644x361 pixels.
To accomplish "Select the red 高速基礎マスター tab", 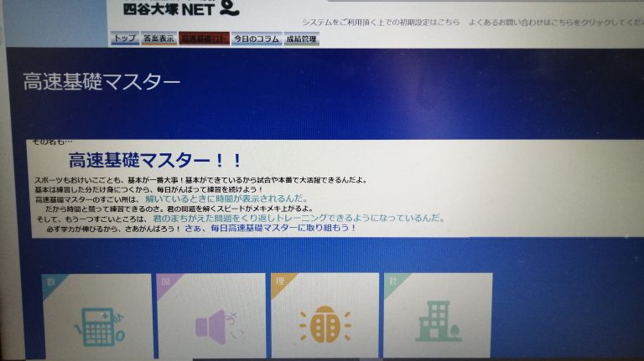I will pyautogui.click(x=204, y=39).
